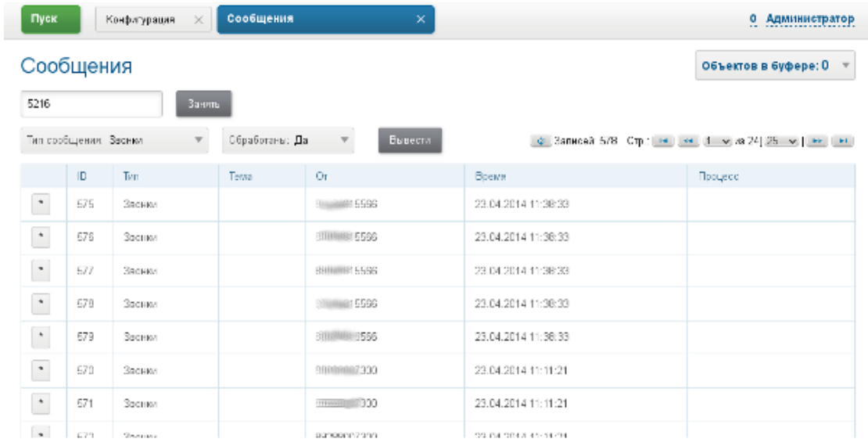Image resolution: width=868 pixels, height=446 pixels.
Task: Click the 0 link beside Администратор
Action: pyautogui.click(x=753, y=20)
